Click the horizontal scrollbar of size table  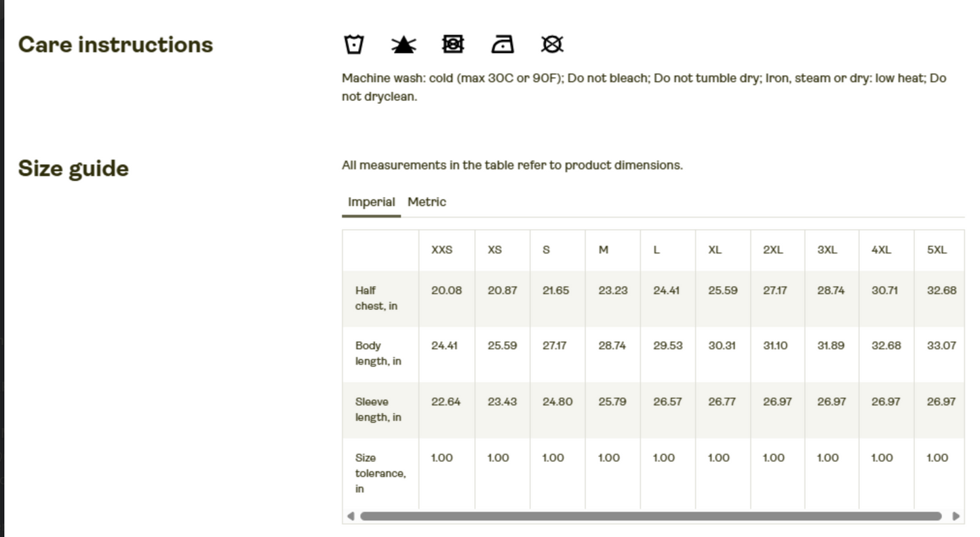(651, 516)
